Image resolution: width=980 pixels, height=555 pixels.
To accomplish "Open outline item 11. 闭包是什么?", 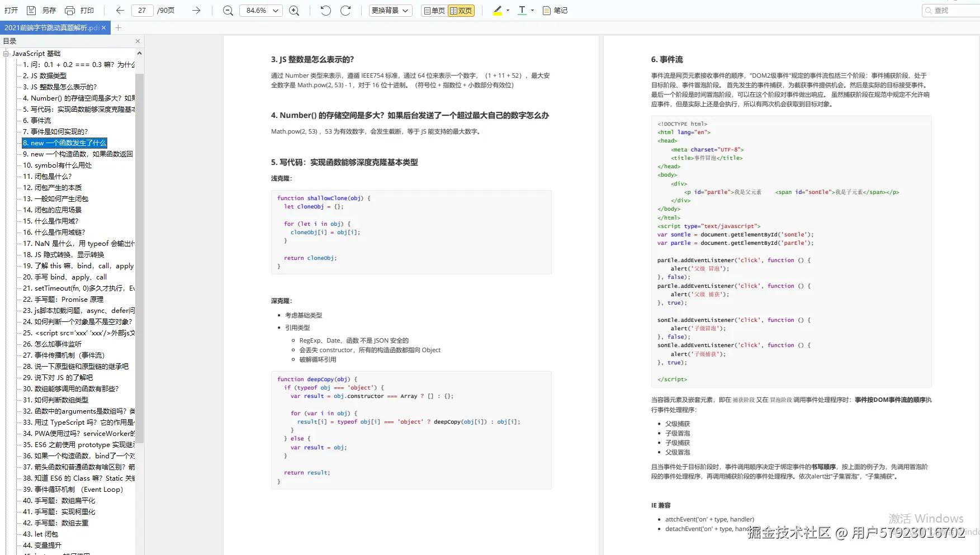I will [x=48, y=176].
